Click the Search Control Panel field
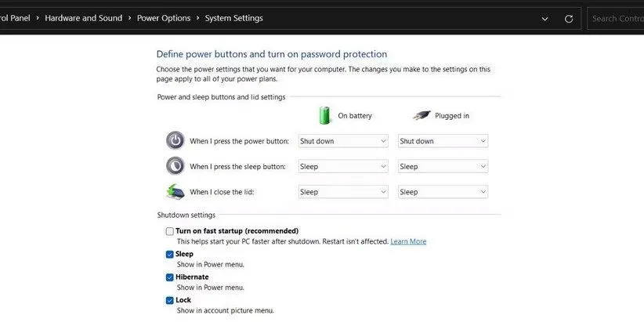This screenshot has height=322, width=644. pos(617,18)
